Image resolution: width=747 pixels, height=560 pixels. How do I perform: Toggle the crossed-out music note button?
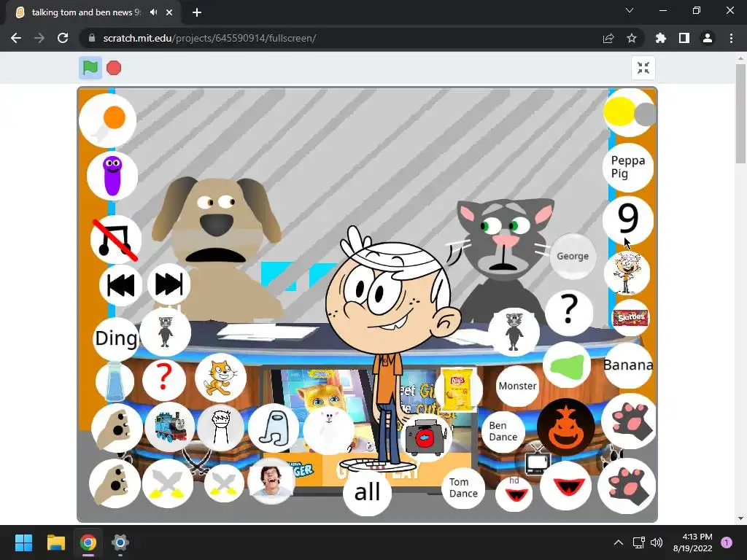pyautogui.click(x=116, y=240)
